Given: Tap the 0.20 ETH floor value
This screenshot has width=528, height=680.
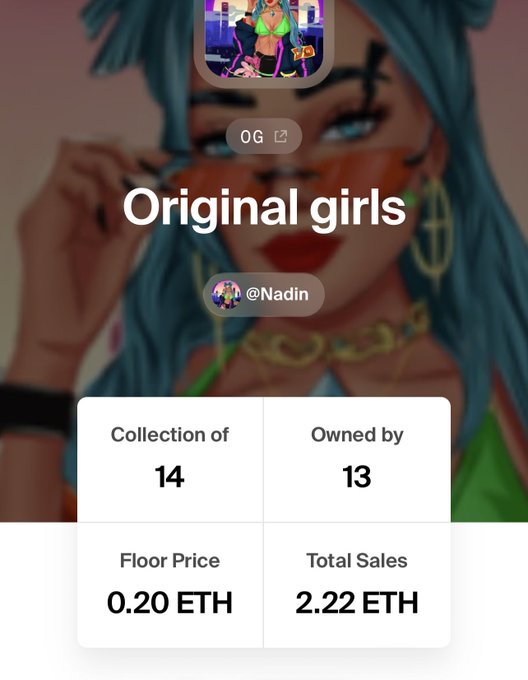Looking at the screenshot, I should pyautogui.click(x=169, y=603).
